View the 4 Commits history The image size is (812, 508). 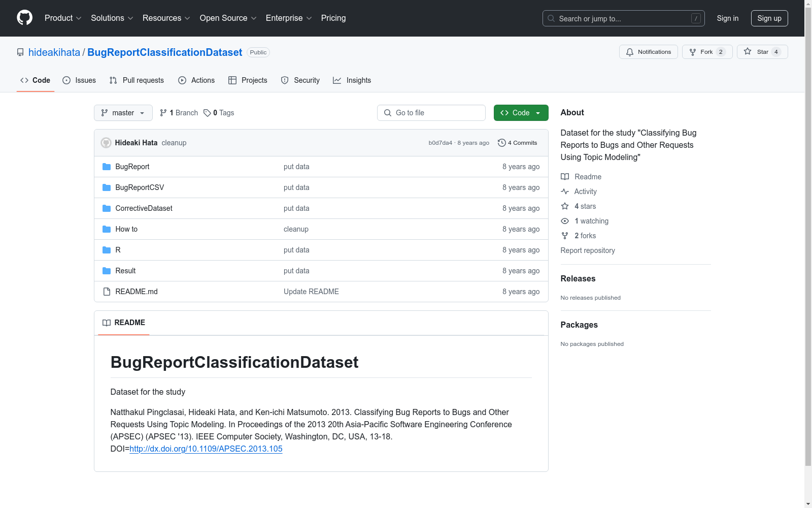coord(518,143)
